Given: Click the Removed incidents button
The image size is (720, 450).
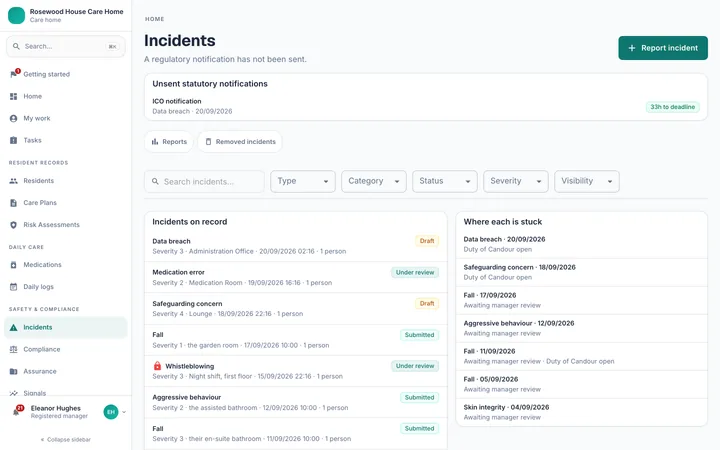Looking at the screenshot, I should 240,142.
